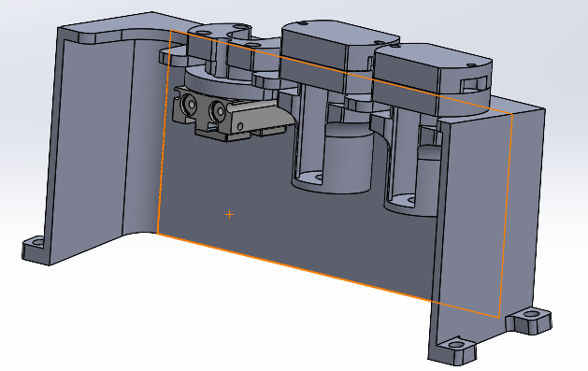The width and height of the screenshot is (588, 371).
Task: Pick the mounting hole on the left foot tab
Action: [x=38, y=243]
